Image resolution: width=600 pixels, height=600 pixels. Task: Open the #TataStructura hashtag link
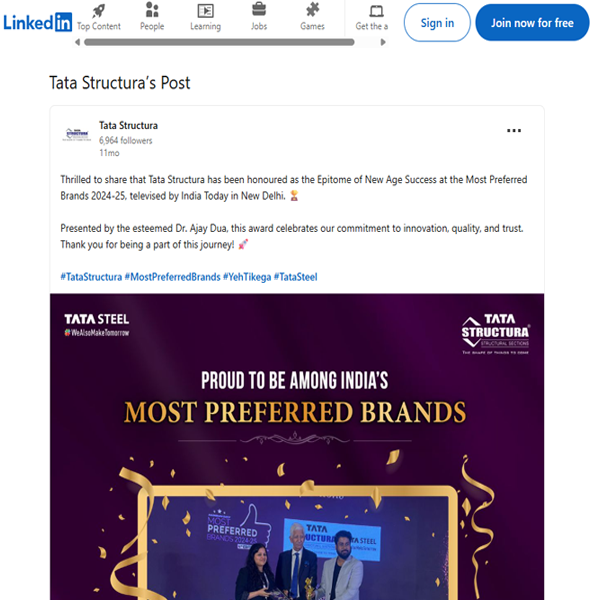tap(91, 277)
